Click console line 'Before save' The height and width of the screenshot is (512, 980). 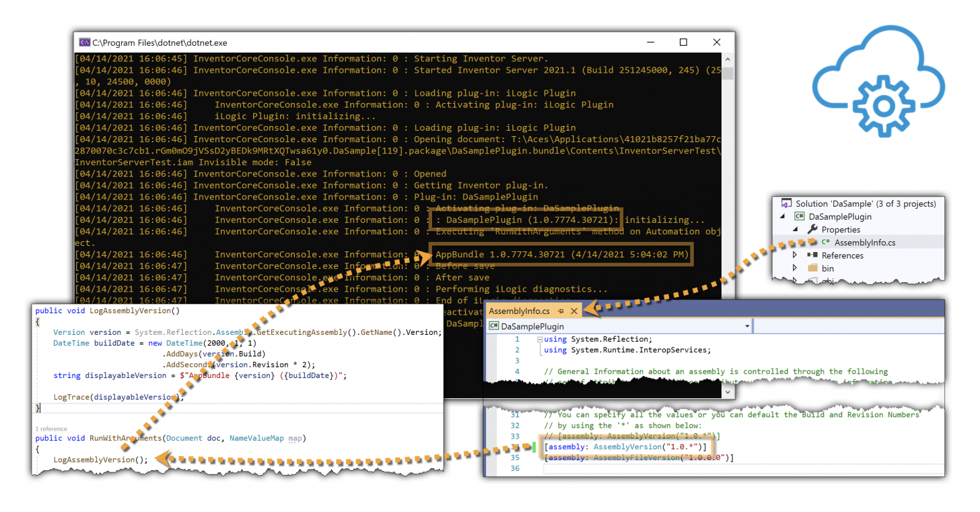click(465, 265)
